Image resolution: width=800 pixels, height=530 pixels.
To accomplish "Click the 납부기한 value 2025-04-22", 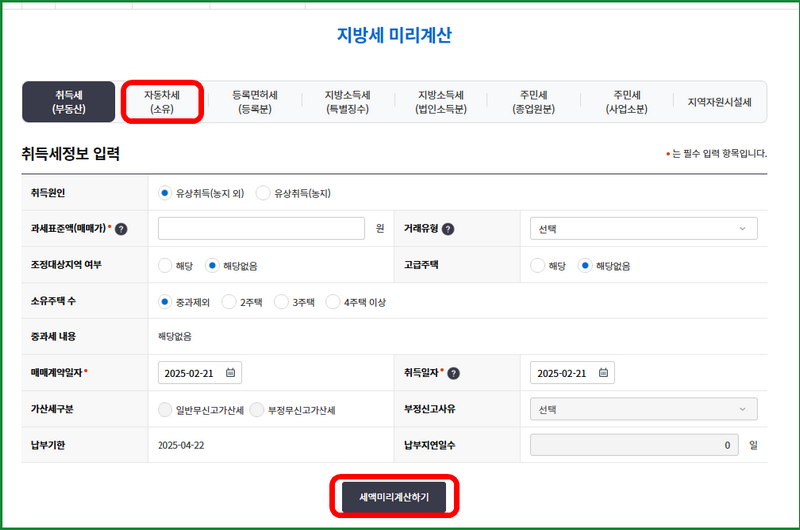I will point(181,445).
